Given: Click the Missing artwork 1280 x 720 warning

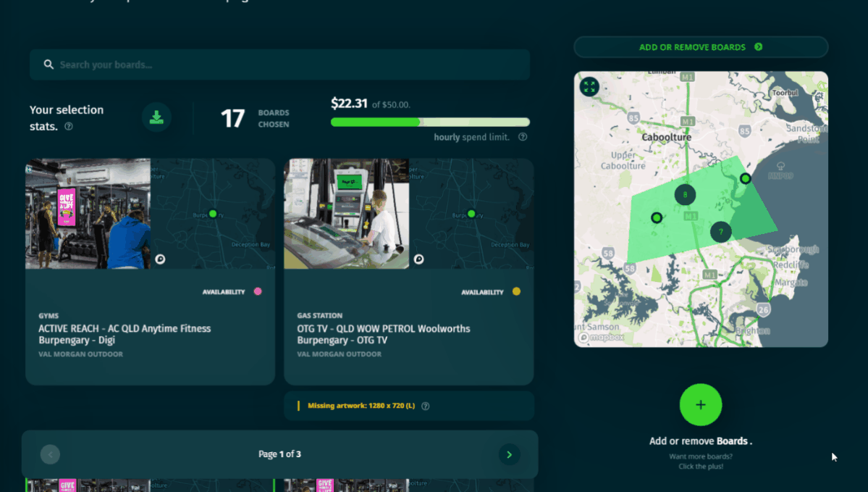Looking at the screenshot, I should [361, 406].
